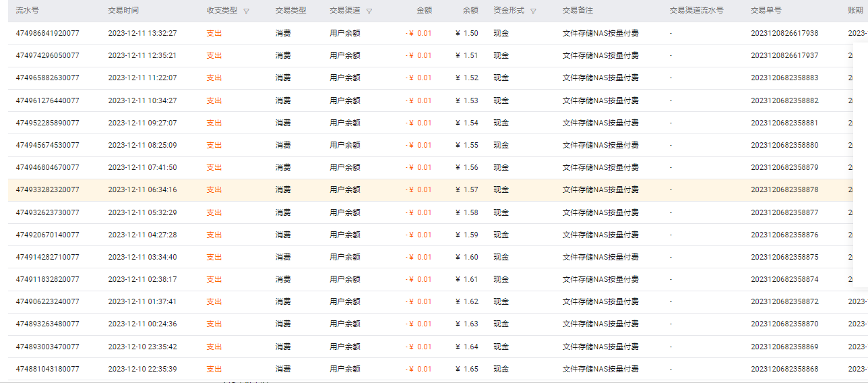This screenshot has height=383, width=868.
Task: Click the 余额 column header
Action: click(x=470, y=11)
